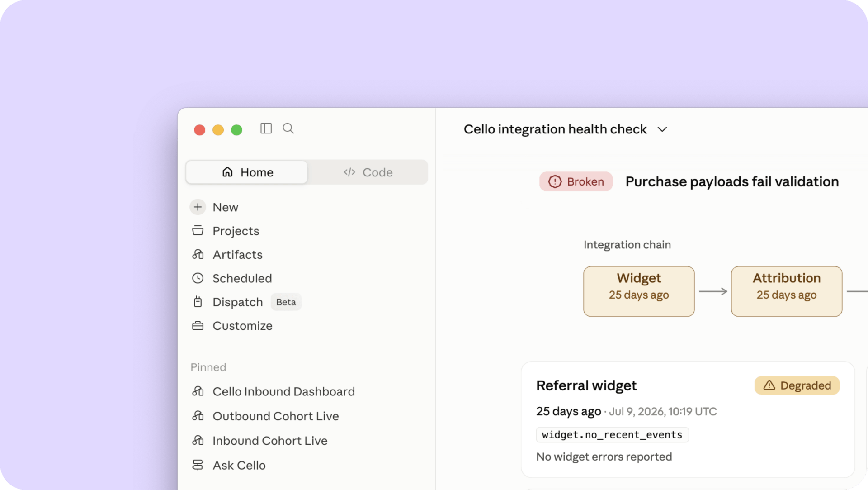The width and height of the screenshot is (868, 490).
Task: Click the Cello integration health check title
Action: click(555, 129)
